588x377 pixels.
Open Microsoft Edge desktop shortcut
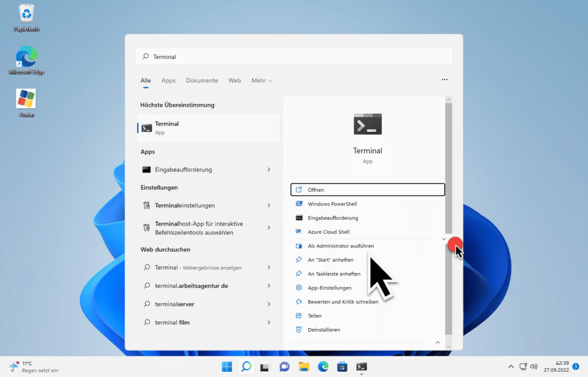click(26, 60)
